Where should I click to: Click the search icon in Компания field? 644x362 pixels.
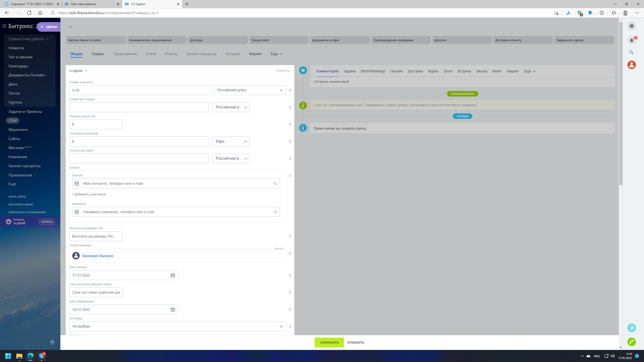coord(275,212)
